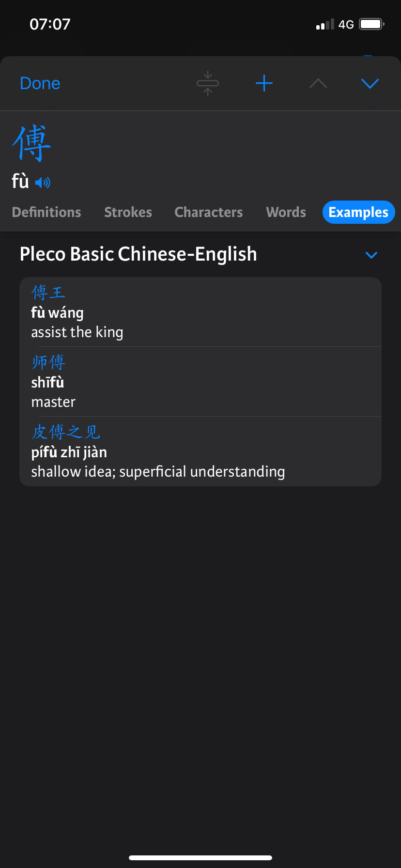This screenshot has height=868, width=401.
Task: Open the 皮傅之见 example entry
Action: pyautogui.click(x=200, y=451)
